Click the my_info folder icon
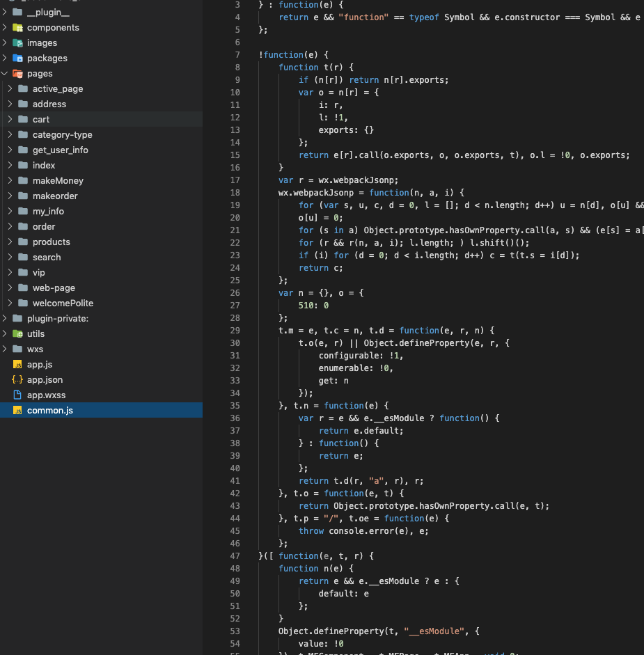The height and width of the screenshot is (655, 644). [x=24, y=212]
